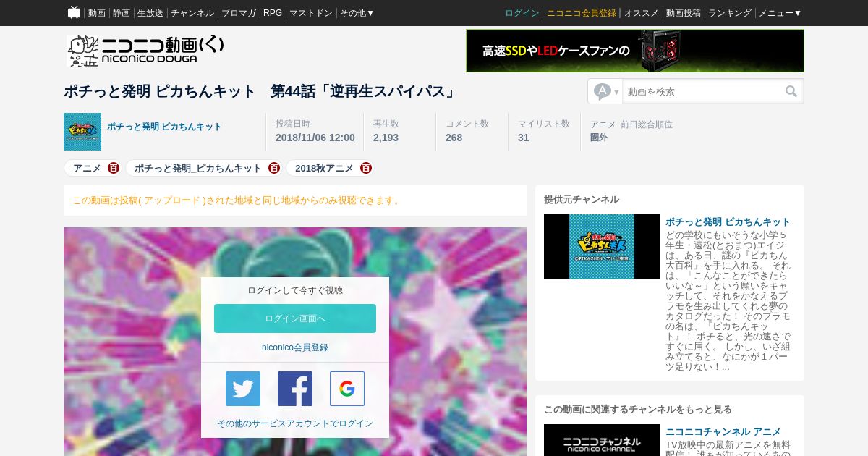The height and width of the screenshot is (456, 868).
Task: Click the 提供元チャンネル heading
Action: point(582,199)
